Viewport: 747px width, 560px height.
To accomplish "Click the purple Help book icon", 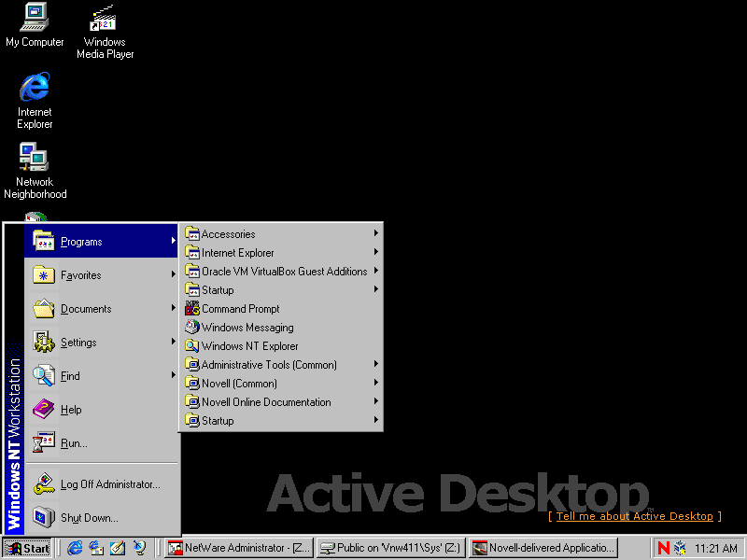I will point(43,409).
